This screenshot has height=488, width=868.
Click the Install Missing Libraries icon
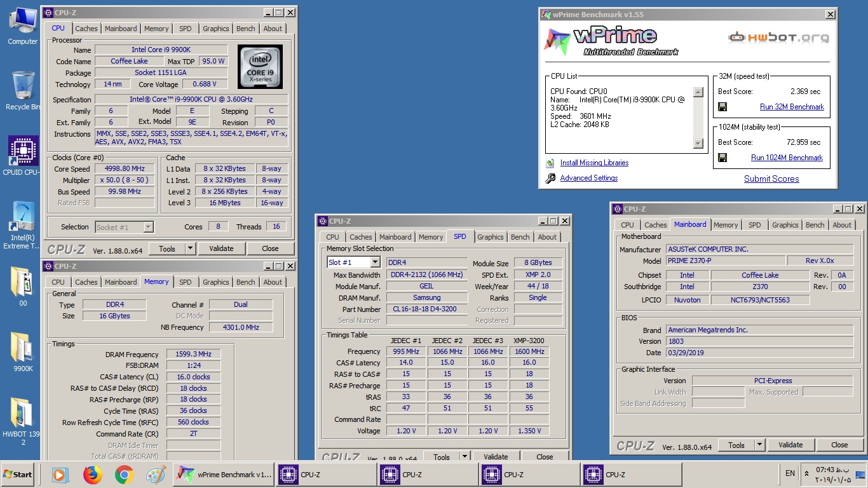550,163
